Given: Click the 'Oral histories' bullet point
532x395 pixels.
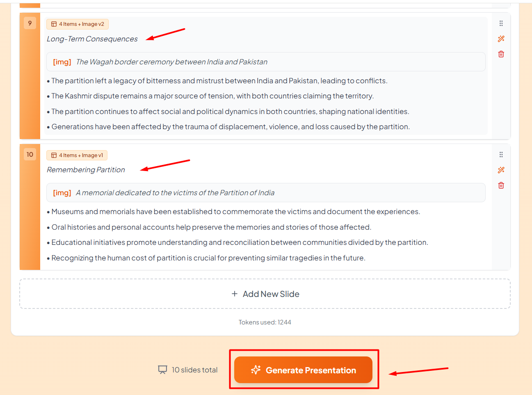Looking at the screenshot, I should tap(211, 227).
